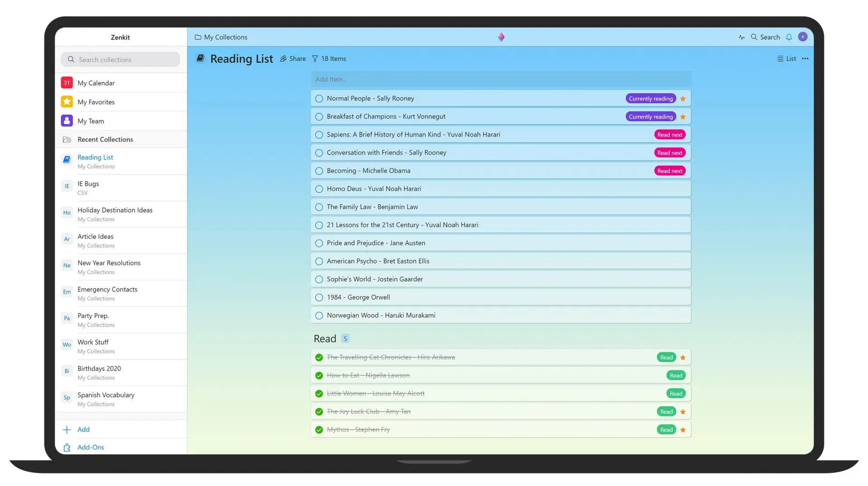Screen dimensions: 868x486
Task: Click Read tag on How to Eat
Action: 676,376
